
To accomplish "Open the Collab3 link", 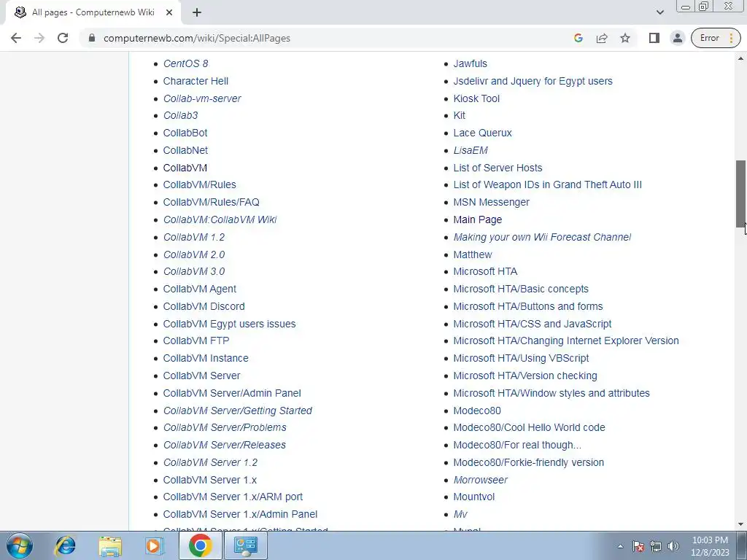I will (x=180, y=115).
